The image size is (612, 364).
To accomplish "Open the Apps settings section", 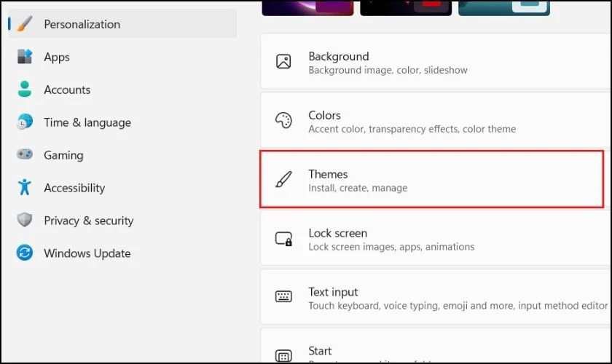I will [57, 57].
